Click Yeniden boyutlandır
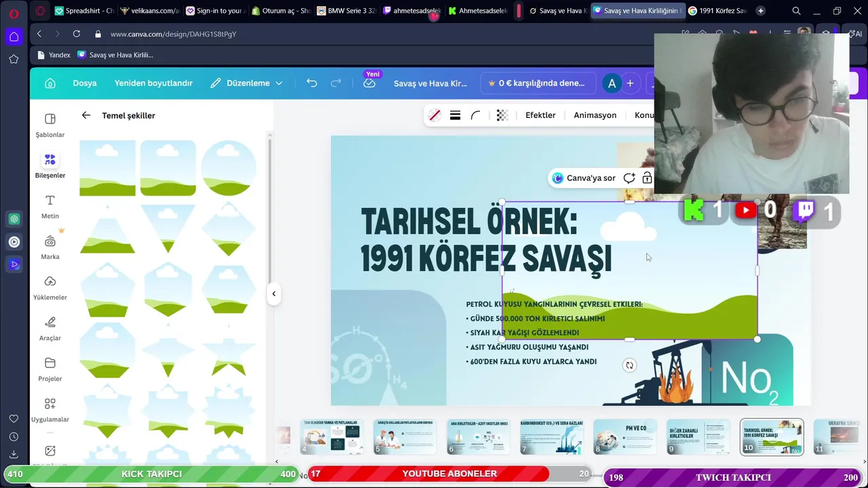This screenshot has height=488, width=868. pos(153,83)
